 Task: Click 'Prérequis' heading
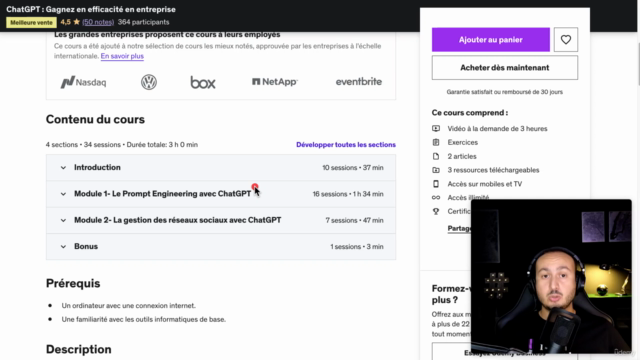73,283
